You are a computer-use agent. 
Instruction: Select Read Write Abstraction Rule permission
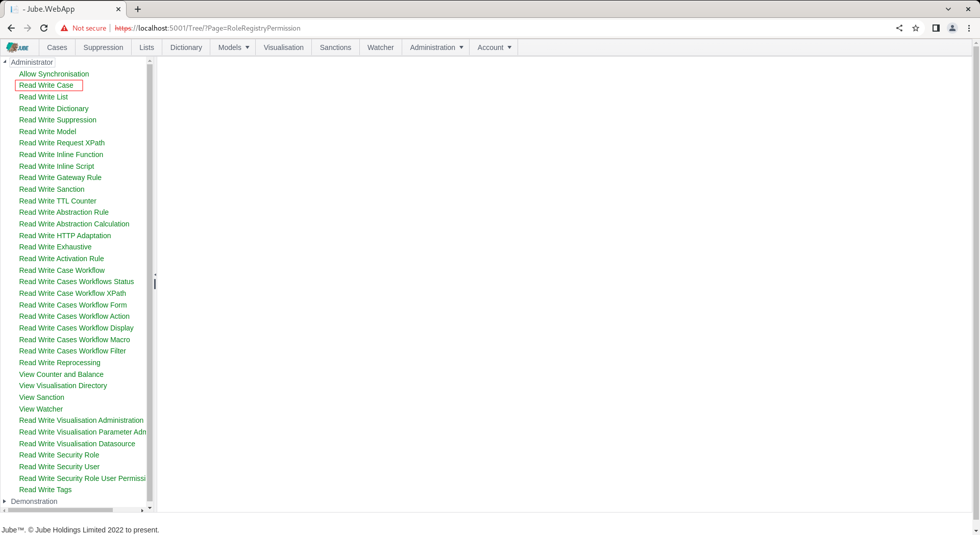coord(64,212)
